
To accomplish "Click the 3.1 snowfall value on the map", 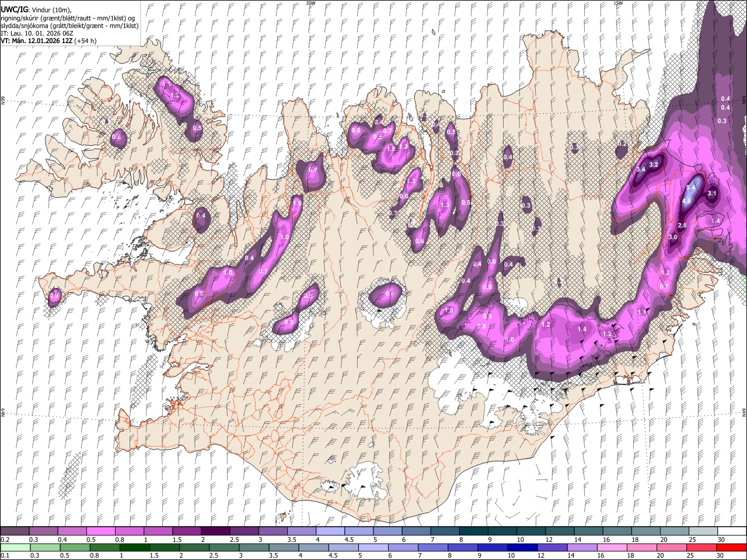I will pyautogui.click(x=712, y=193).
